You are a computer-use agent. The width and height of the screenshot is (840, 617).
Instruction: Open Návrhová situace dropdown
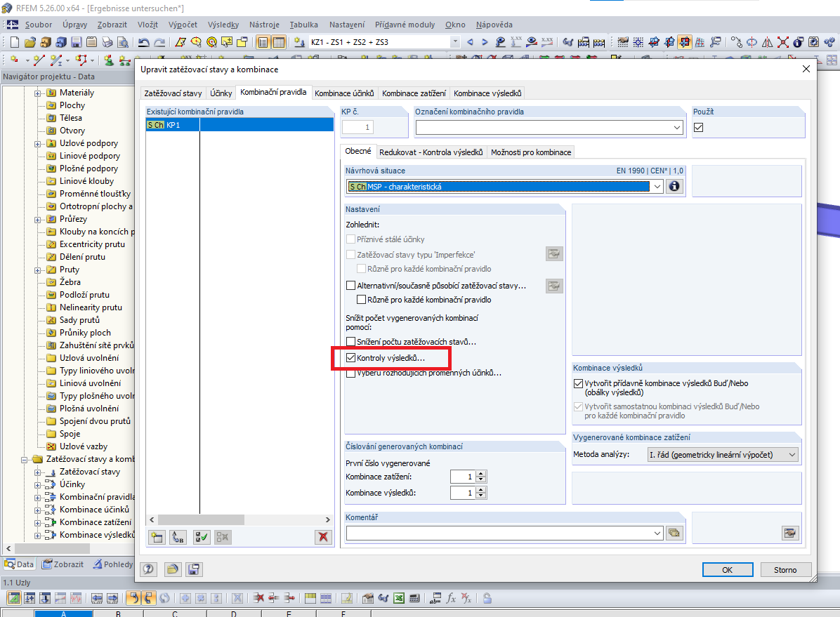[657, 187]
